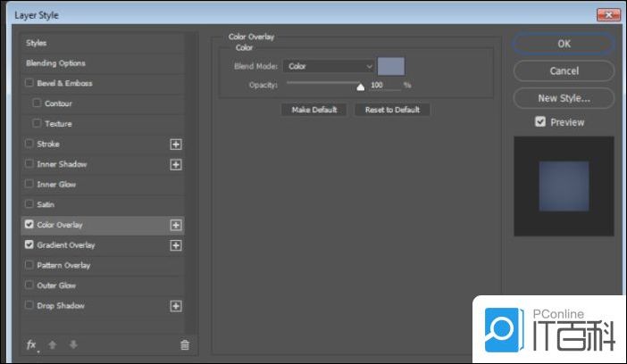Click the Cancel button
Screen dimensions: 627x364
[x=564, y=70]
